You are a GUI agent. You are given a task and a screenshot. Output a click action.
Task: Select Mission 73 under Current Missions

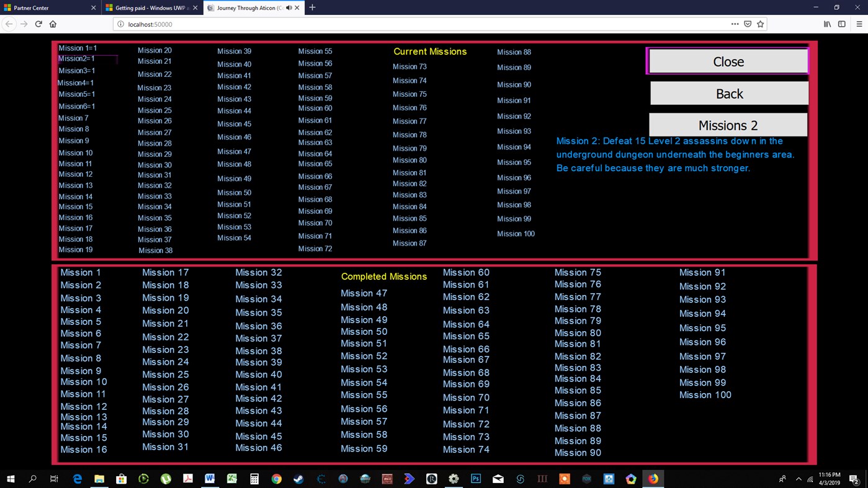[409, 67]
